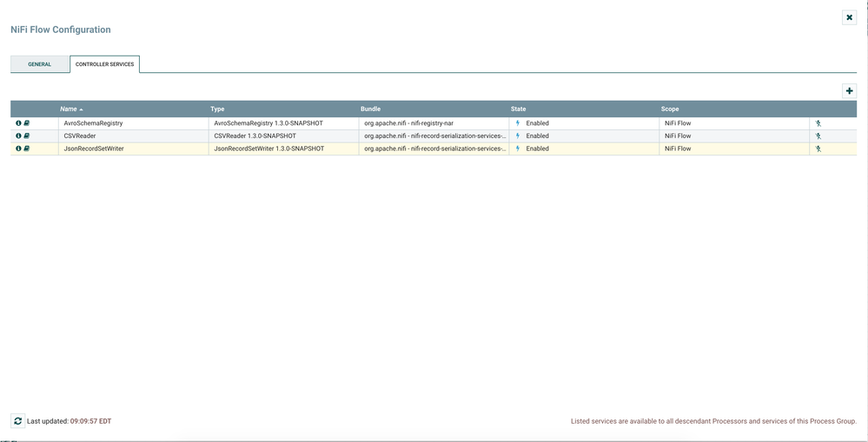The width and height of the screenshot is (868, 442).
Task: Enabled lightning icon in AvroSchemaRegistry row
Action: point(518,122)
